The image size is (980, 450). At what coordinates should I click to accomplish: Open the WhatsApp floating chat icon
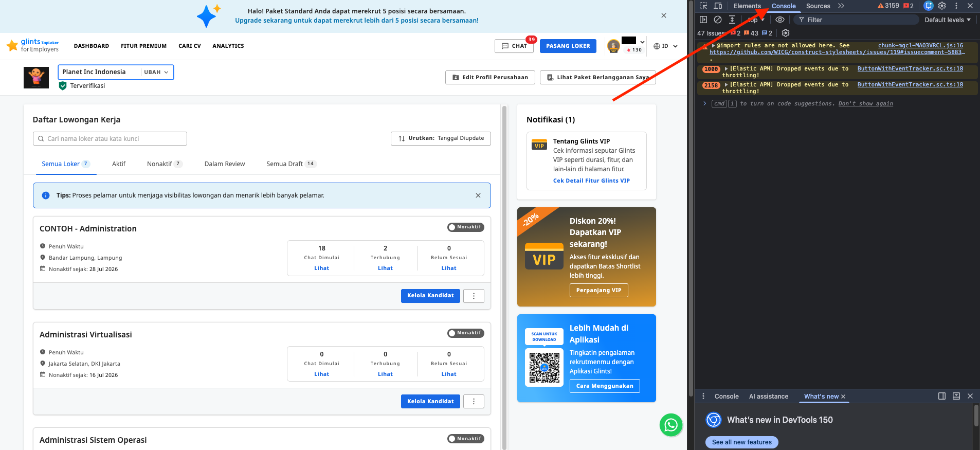coord(671,425)
